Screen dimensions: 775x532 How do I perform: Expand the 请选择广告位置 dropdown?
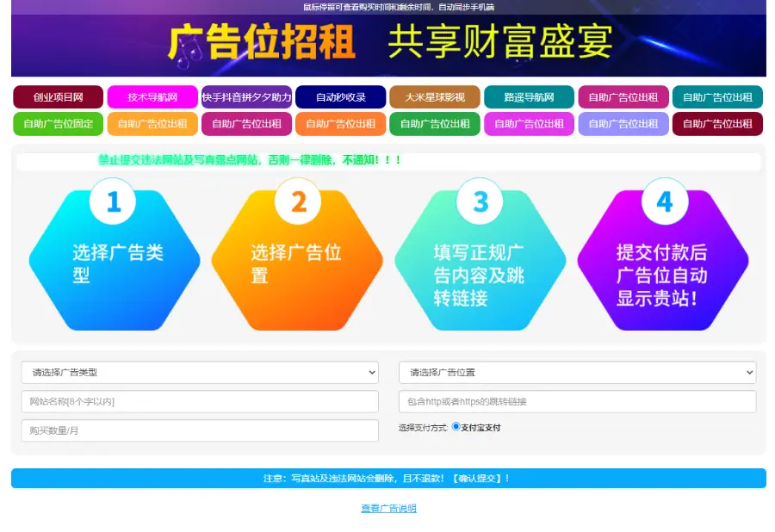coord(577,373)
